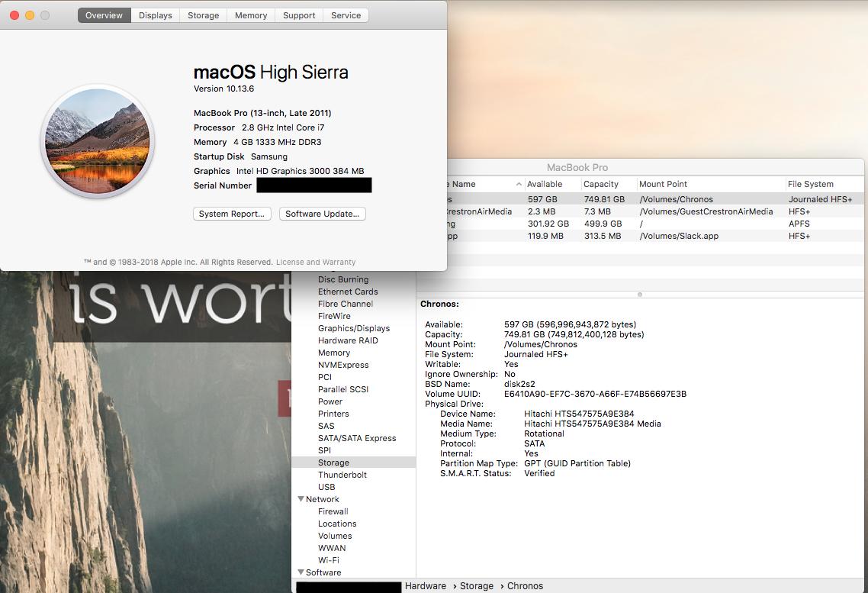Switch to the Memory tab
The height and width of the screenshot is (593, 868).
(x=251, y=15)
